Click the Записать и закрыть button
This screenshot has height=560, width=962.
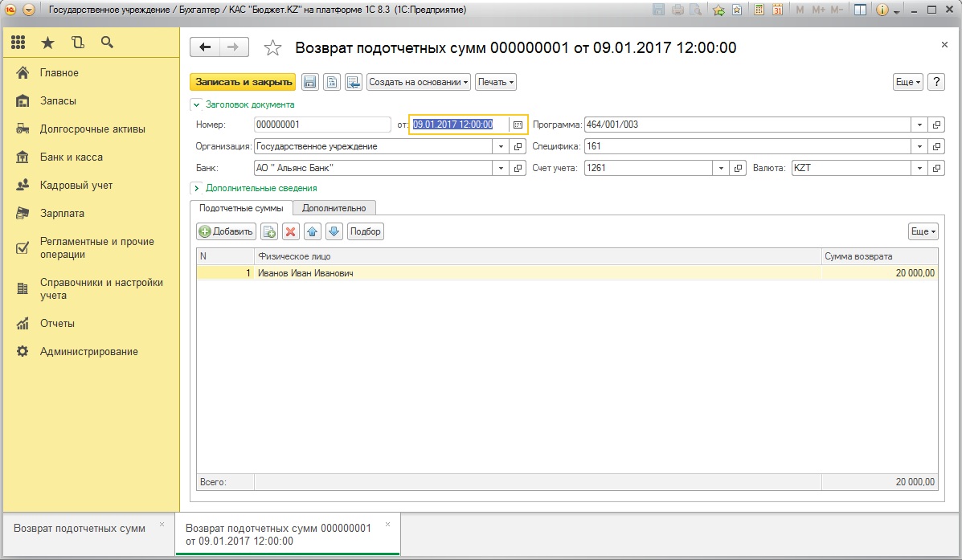(x=243, y=82)
